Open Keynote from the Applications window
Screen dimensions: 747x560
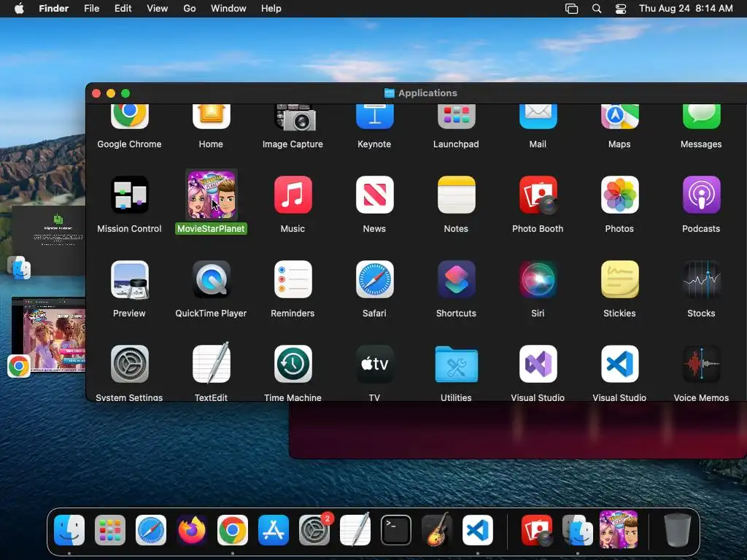[374, 116]
